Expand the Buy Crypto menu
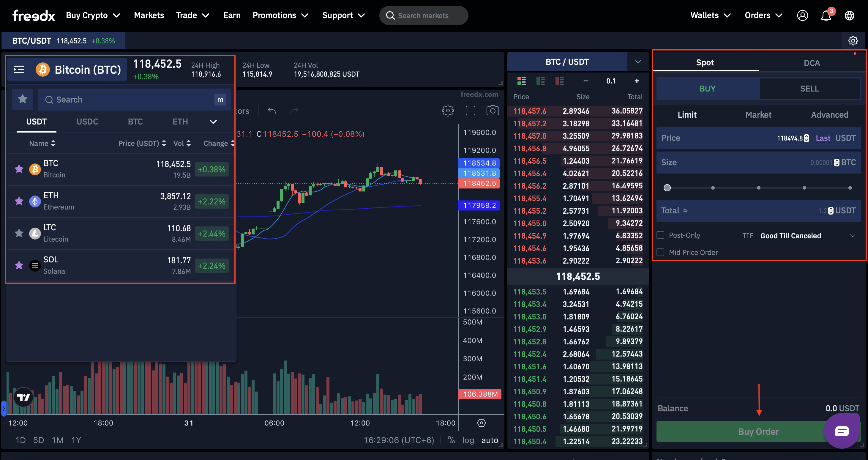 [93, 15]
